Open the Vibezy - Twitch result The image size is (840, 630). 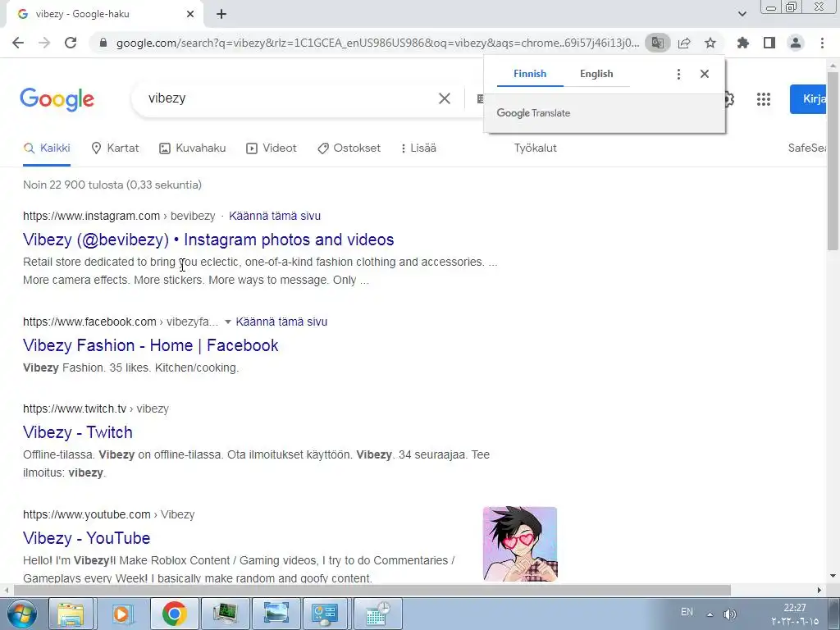(x=78, y=432)
